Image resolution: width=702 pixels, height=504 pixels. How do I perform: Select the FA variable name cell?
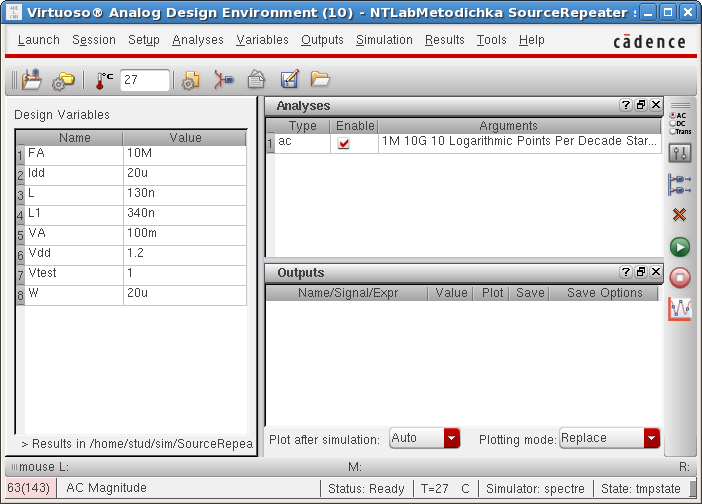point(73,155)
